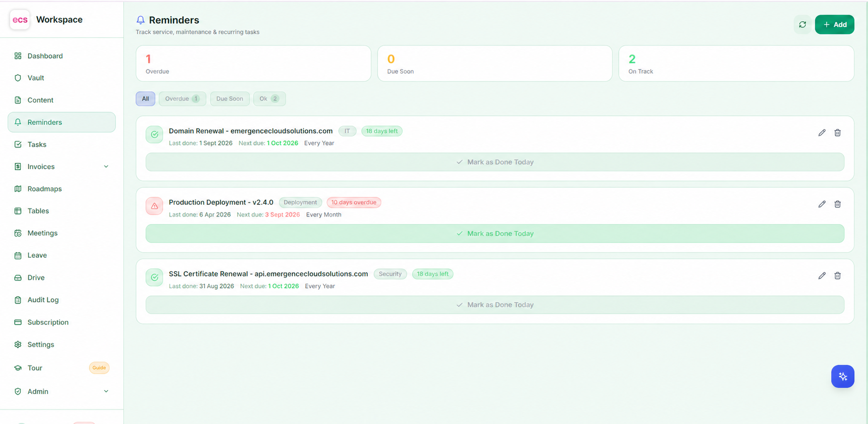This screenshot has height=424, width=868.
Task: Delete the Production Deployment reminder
Action: click(x=838, y=204)
